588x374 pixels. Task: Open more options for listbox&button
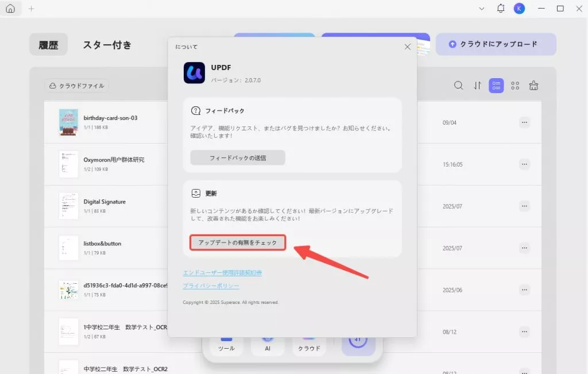pos(524,248)
